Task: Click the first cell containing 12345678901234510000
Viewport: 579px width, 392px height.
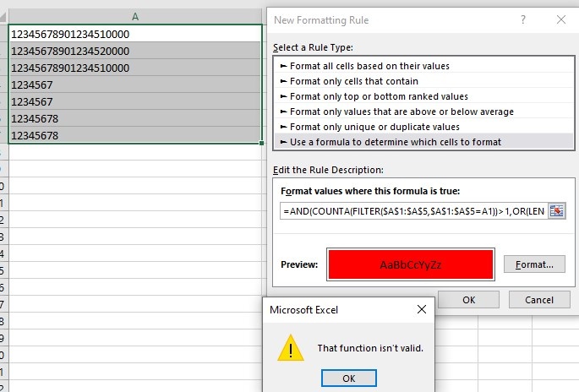Action: [135, 34]
